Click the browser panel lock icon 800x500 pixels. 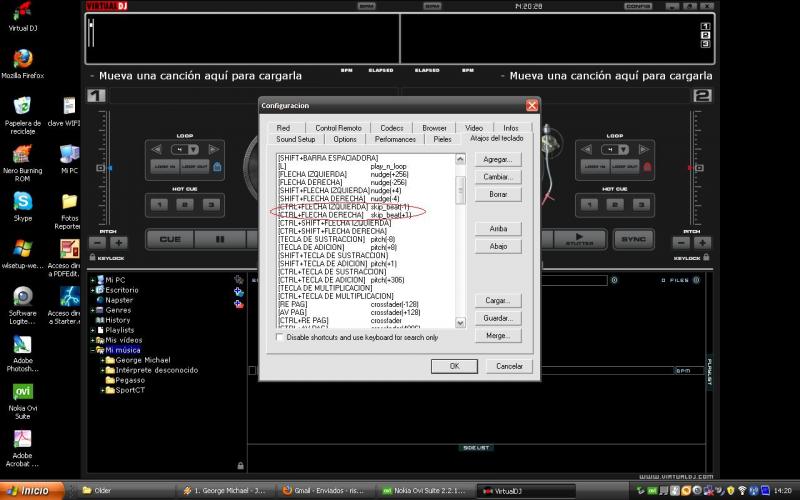coord(240,465)
